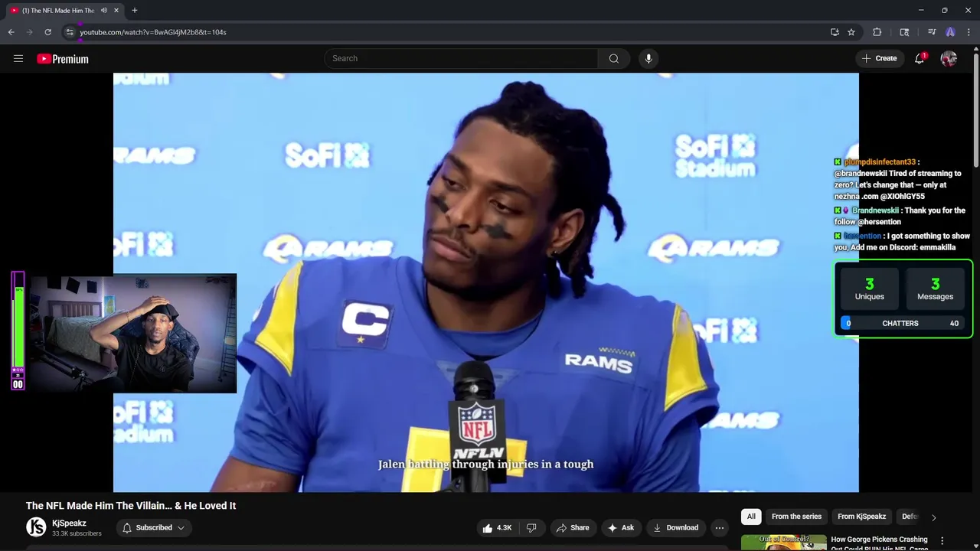Click the browser address bar URL
Viewport: 980px width, 551px height.
point(153,32)
